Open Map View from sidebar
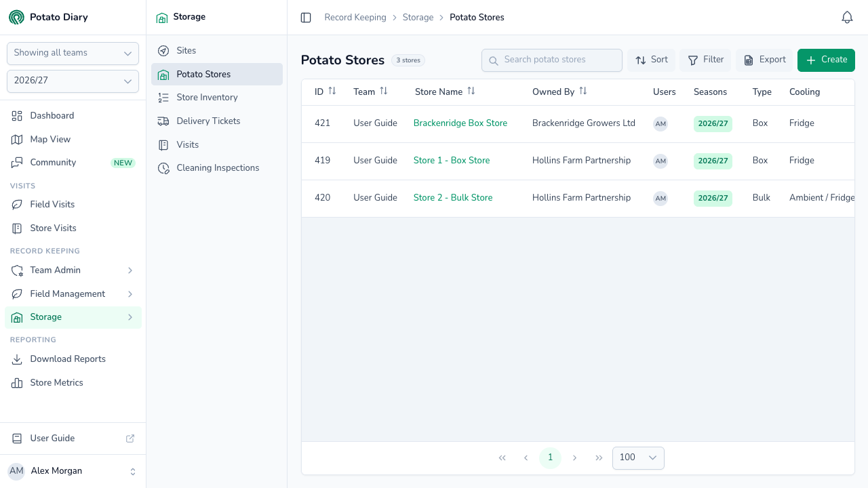 click(x=73, y=140)
